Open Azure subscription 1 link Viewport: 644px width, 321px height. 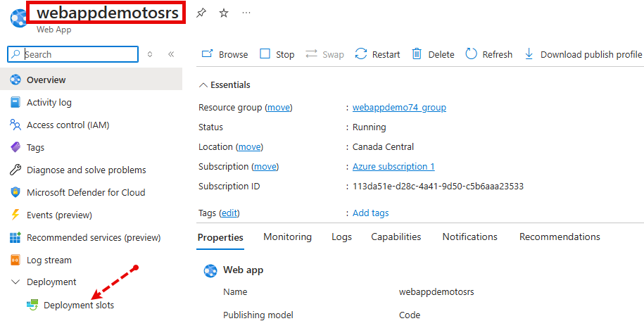(x=393, y=166)
